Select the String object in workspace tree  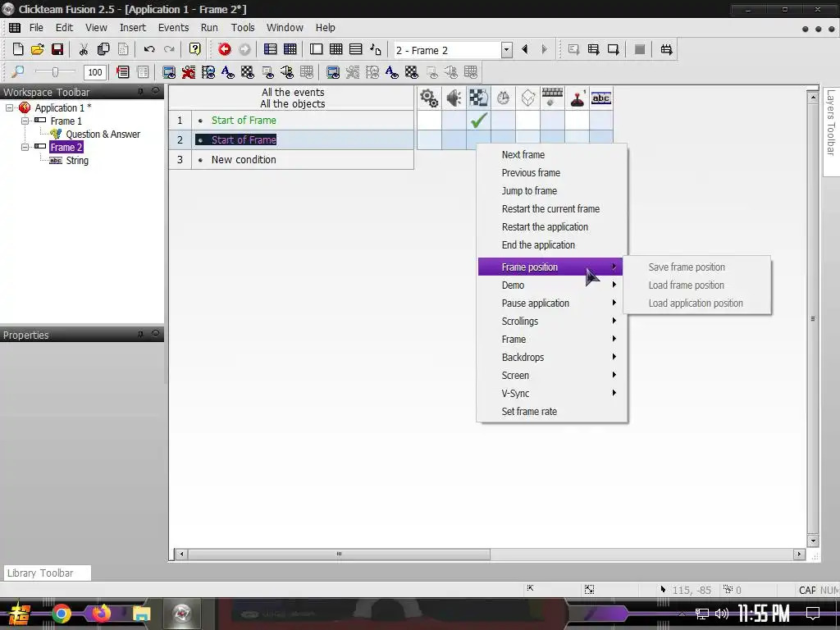(x=77, y=160)
